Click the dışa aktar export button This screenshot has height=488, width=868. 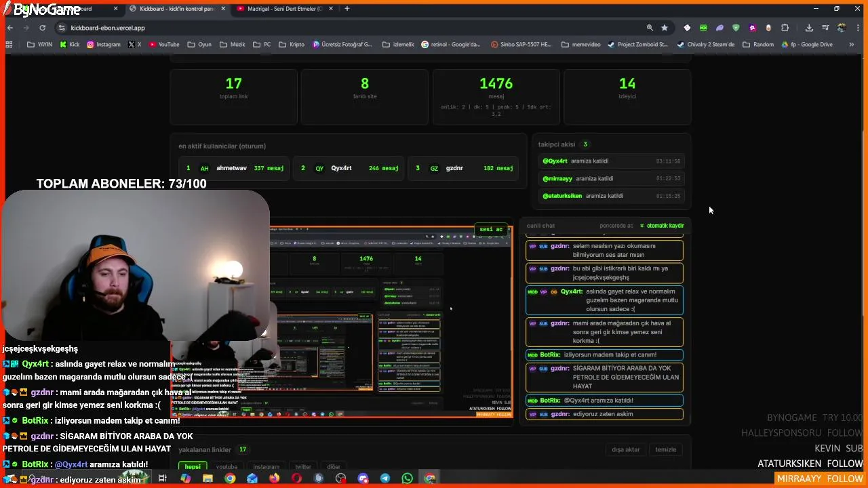(625, 449)
